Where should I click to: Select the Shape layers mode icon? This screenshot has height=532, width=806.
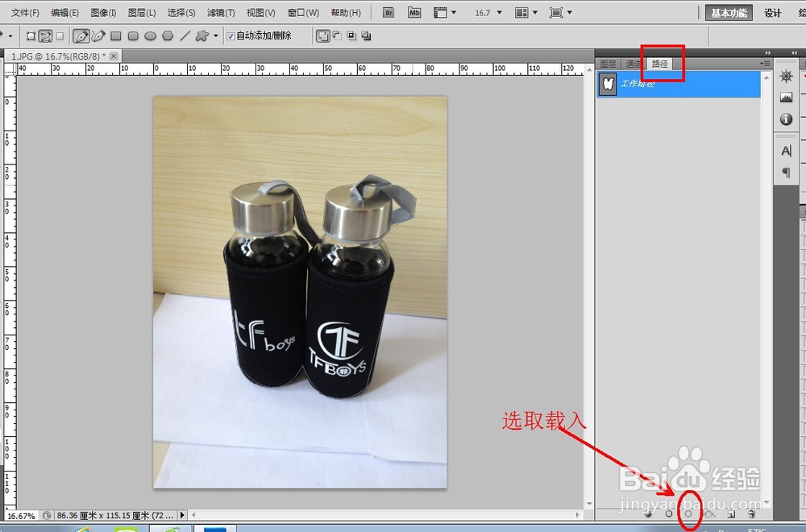[31, 36]
